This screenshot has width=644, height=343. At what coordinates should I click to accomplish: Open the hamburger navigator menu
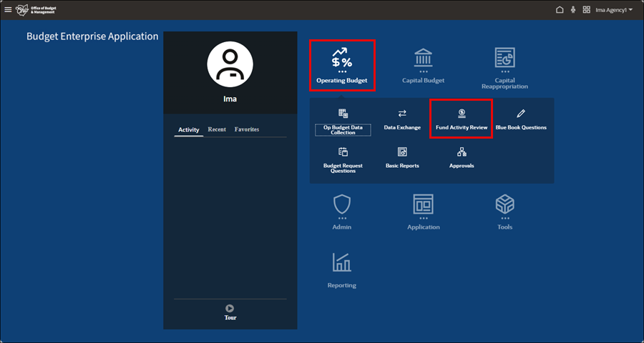click(x=8, y=10)
